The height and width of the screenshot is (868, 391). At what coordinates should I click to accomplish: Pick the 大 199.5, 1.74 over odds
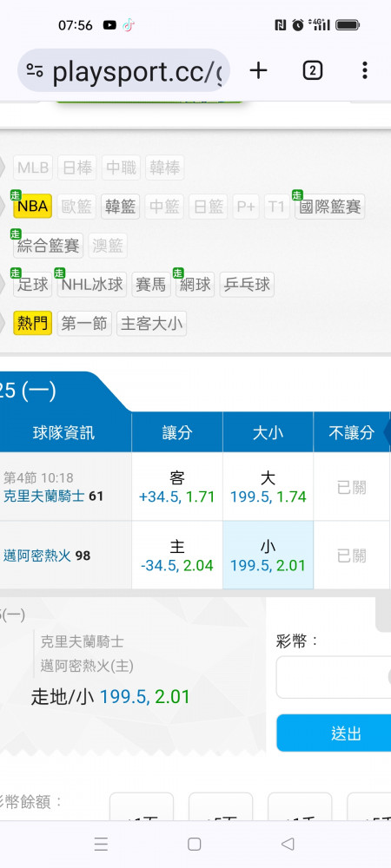268,487
